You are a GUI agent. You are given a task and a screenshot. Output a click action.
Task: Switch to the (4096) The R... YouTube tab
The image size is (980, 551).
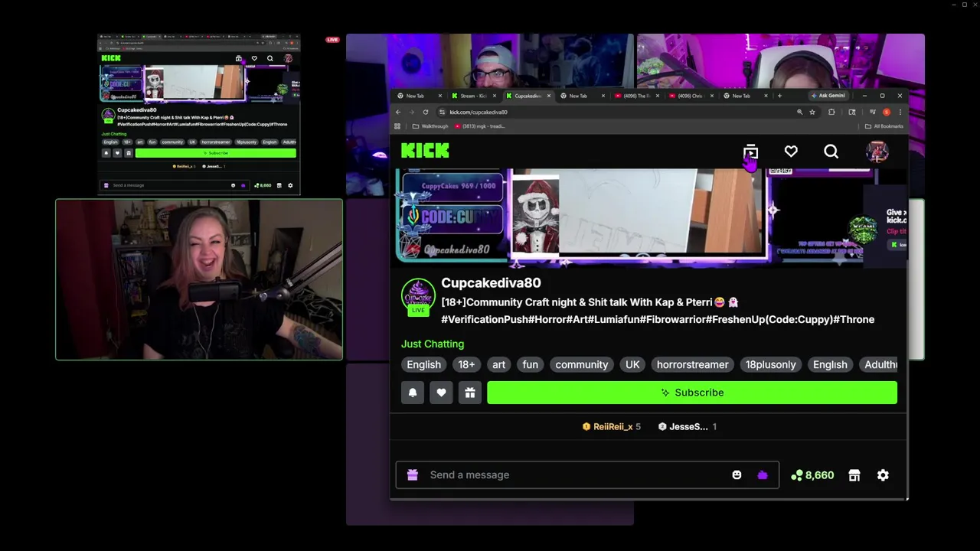click(635, 96)
